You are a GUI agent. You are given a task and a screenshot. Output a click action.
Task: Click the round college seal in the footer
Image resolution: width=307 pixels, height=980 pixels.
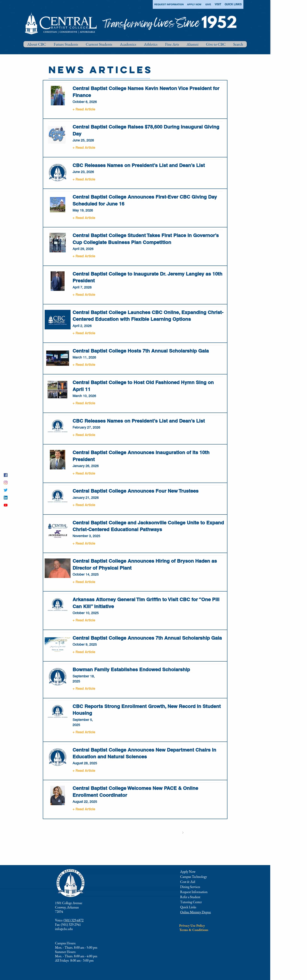pyautogui.click(x=70, y=883)
